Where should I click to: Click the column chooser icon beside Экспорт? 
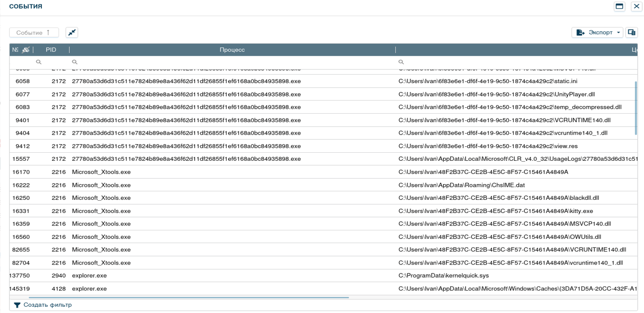[x=632, y=32]
